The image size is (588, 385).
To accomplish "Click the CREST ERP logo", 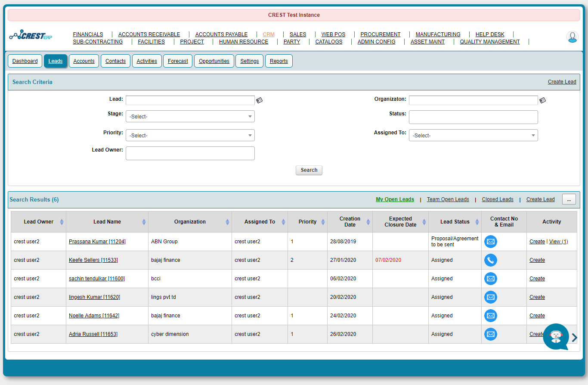I will 31,35.
